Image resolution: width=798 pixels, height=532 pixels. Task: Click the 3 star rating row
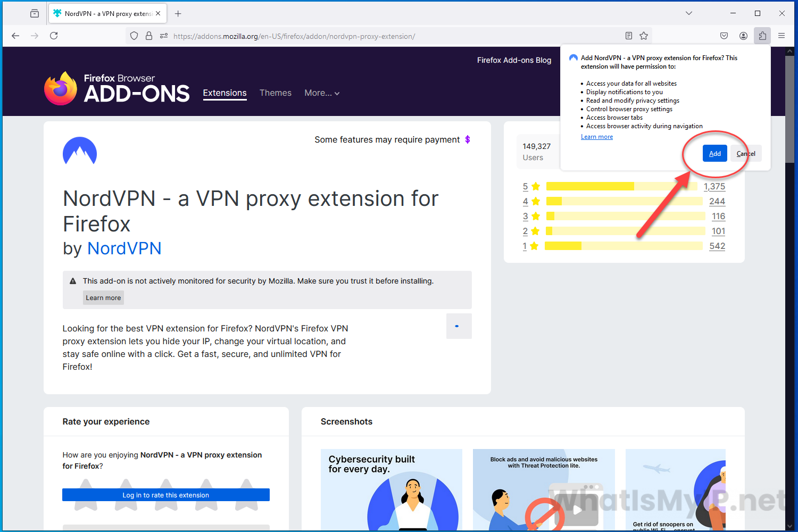point(624,216)
